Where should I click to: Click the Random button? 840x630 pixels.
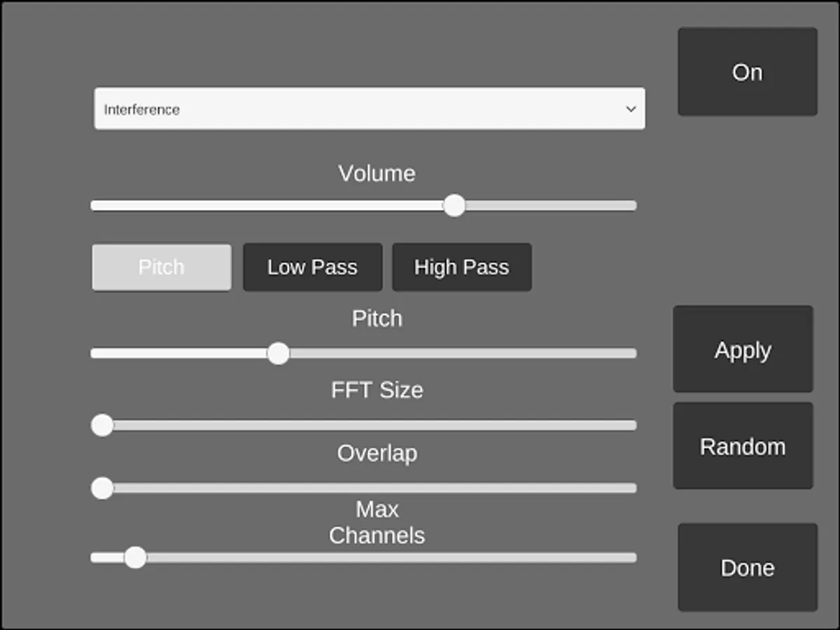pos(743,446)
